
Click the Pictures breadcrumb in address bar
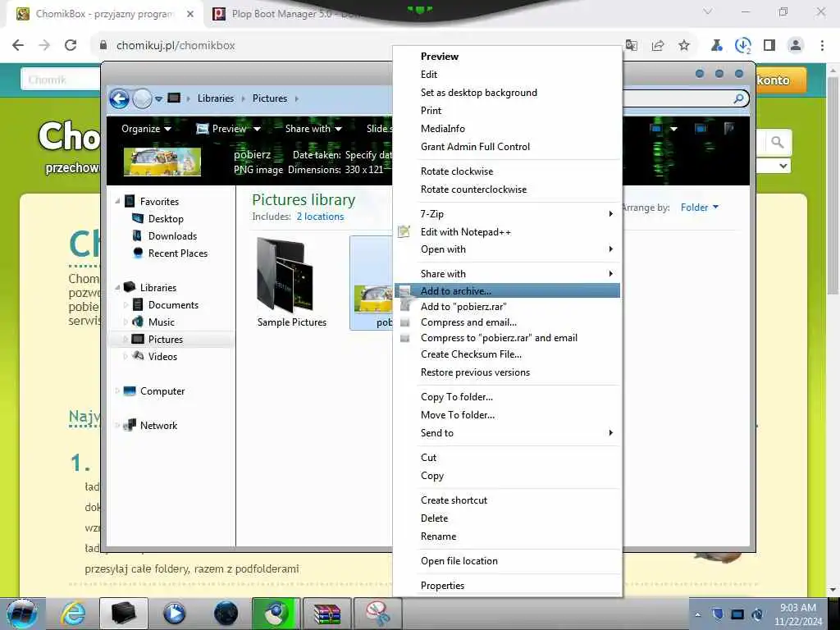coord(269,98)
